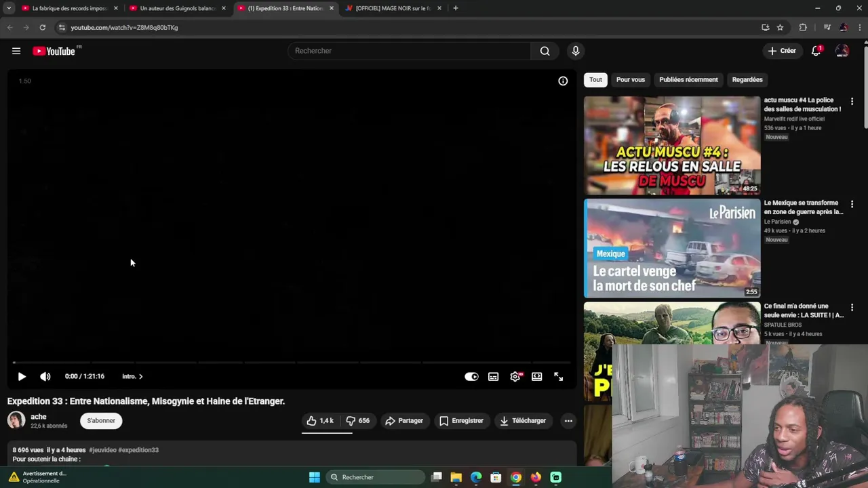Share the video via Partager
This screenshot has width=868, height=488.
pos(404,421)
